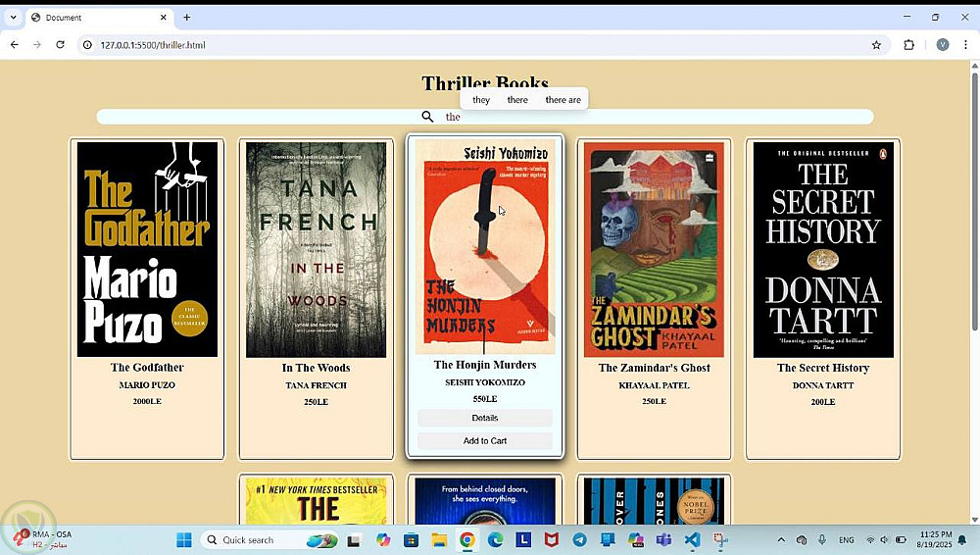This screenshot has height=555, width=980.
Task: Open The Secret History book cover
Action: click(823, 250)
